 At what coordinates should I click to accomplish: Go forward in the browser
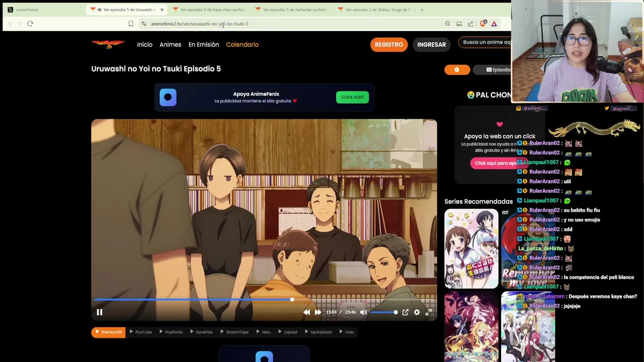pos(20,24)
